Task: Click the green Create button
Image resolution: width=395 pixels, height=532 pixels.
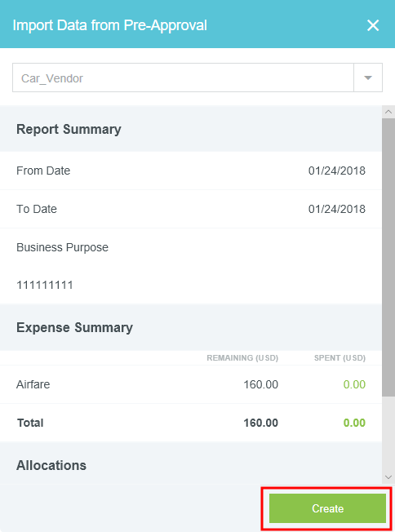Action: [x=327, y=508]
